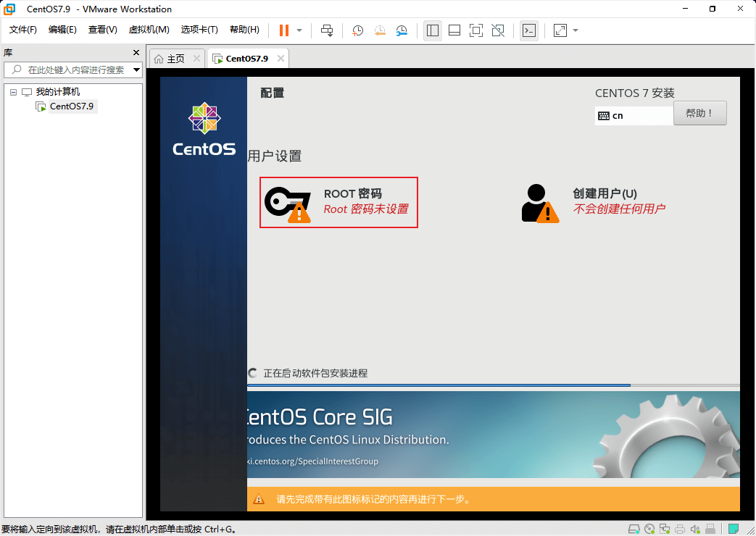
Task: Open the 帮助(H) menu
Action: click(244, 30)
